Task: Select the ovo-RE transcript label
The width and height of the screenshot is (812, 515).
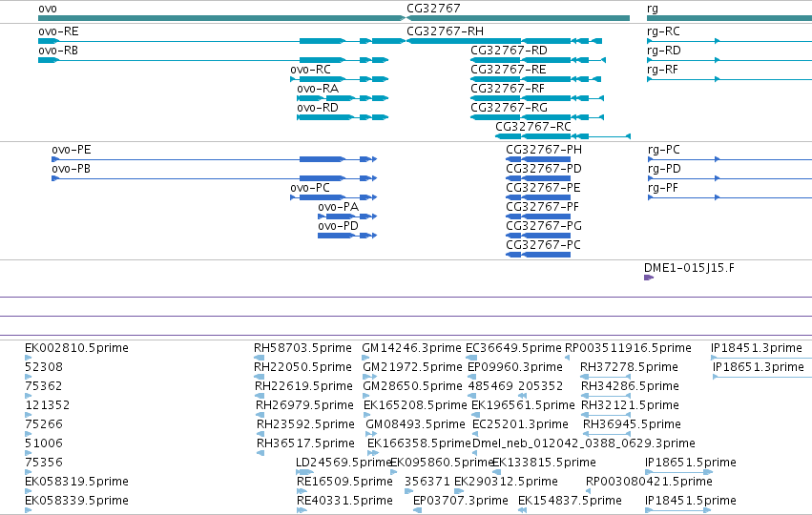Action: coord(58,31)
